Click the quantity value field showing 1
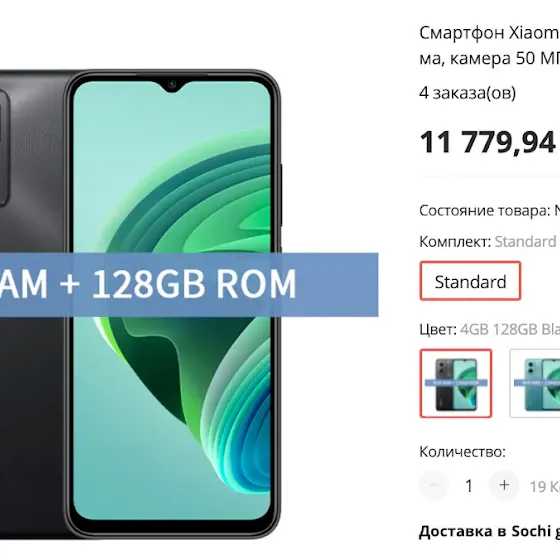Viewport: 560px width, 560px height. pyautogui.click(x=469, y=486)
